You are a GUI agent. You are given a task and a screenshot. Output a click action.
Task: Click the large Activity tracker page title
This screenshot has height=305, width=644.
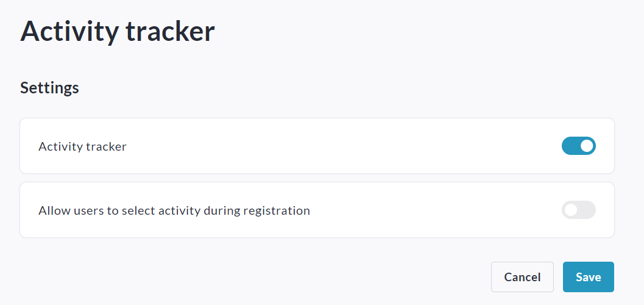pyautogui.click(x=118, y=31)
